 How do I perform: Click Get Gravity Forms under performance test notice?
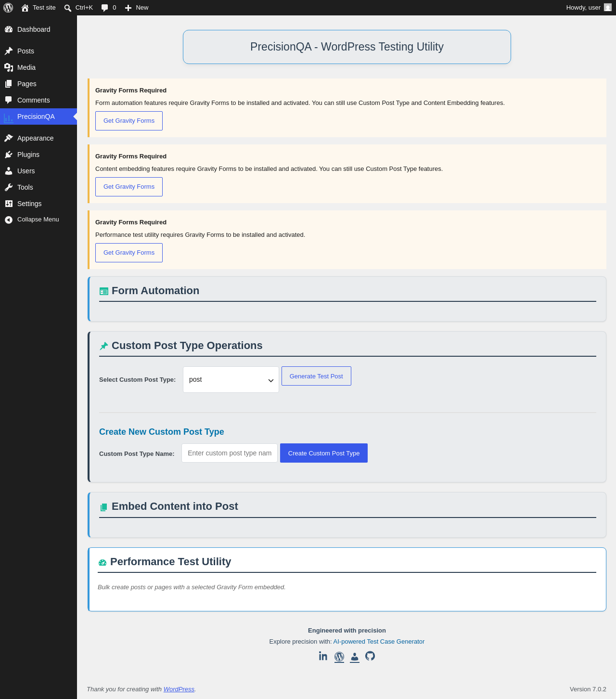pyautogui.click(x=129, y=253)
